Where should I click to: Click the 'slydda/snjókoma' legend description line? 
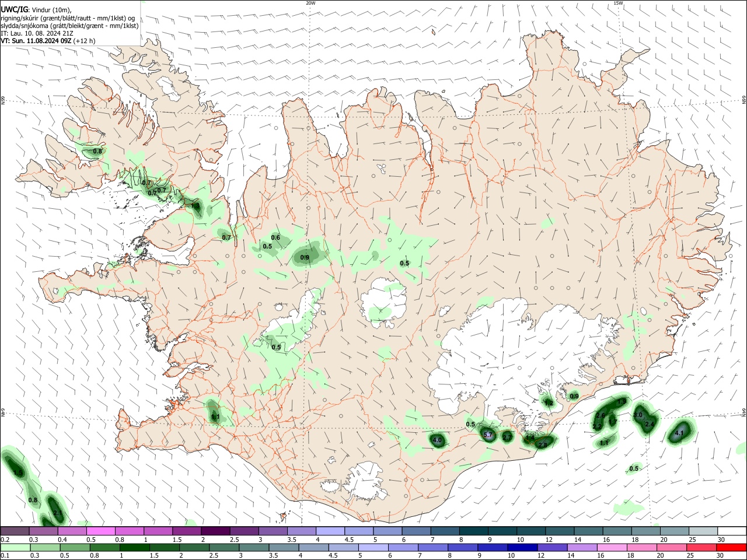pos(69,26)
